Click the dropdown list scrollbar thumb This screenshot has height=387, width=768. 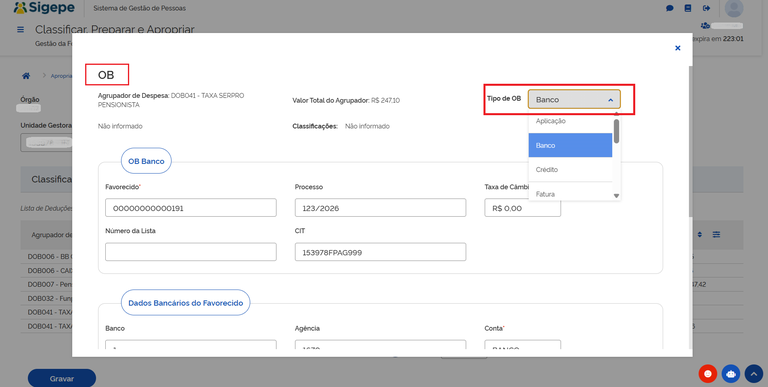617,131
